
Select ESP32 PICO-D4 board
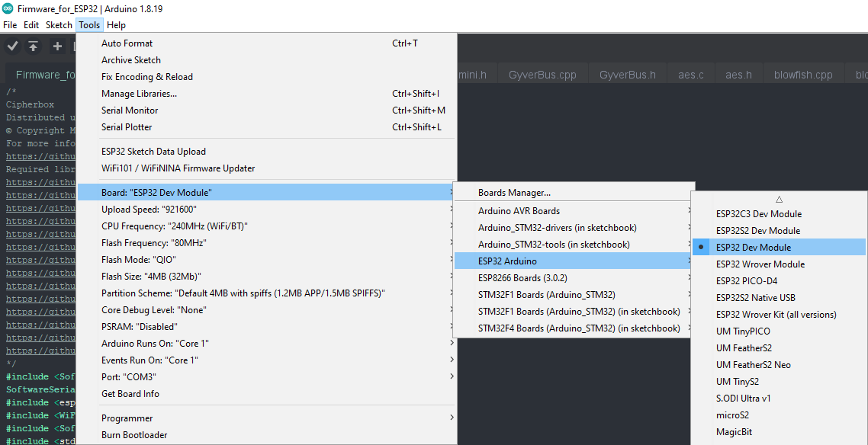point(779,281)
